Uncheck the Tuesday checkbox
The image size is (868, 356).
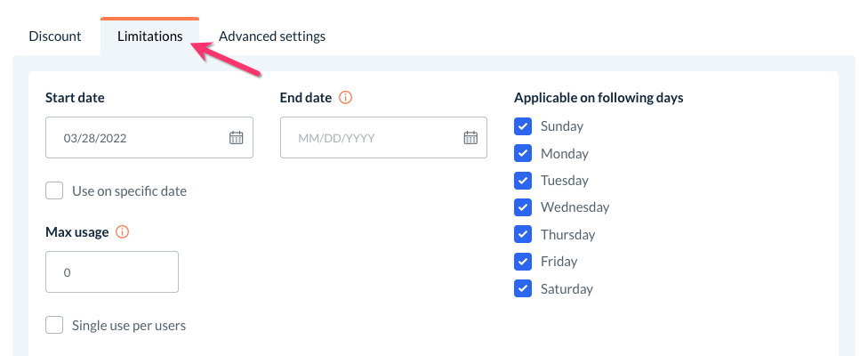(x=523, y=181)
